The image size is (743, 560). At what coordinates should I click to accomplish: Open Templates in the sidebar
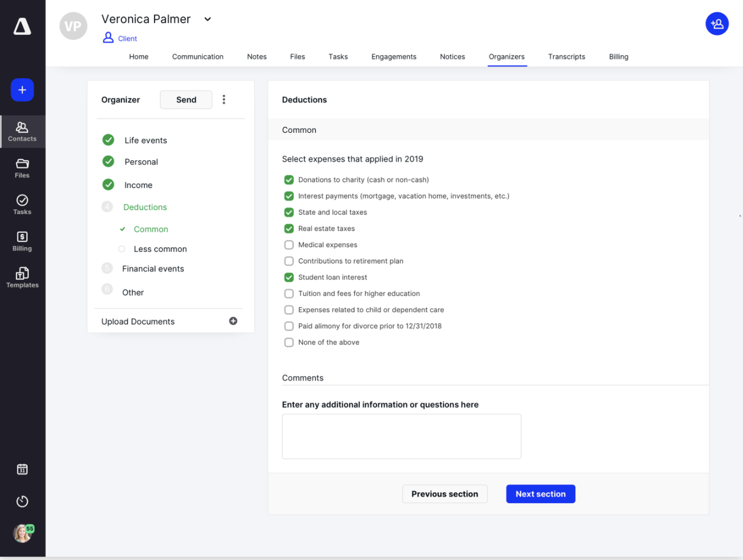pos(22,278)
